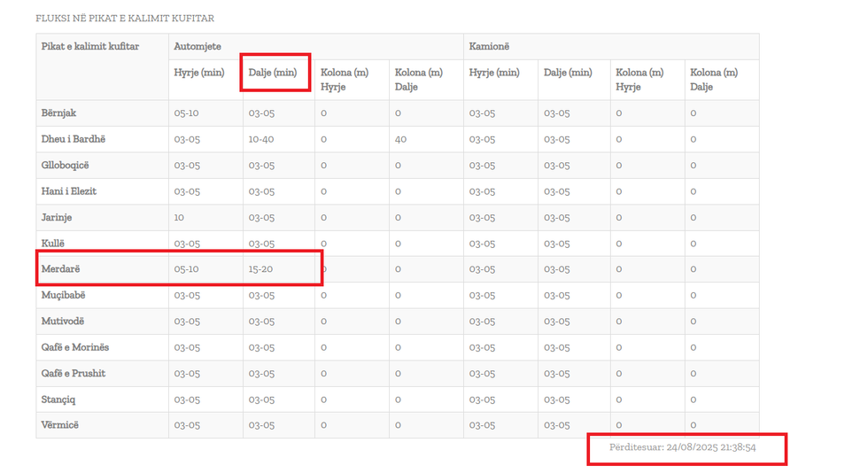Click the Bërnjak row label

pyautogui.click(x=58, y=113)
